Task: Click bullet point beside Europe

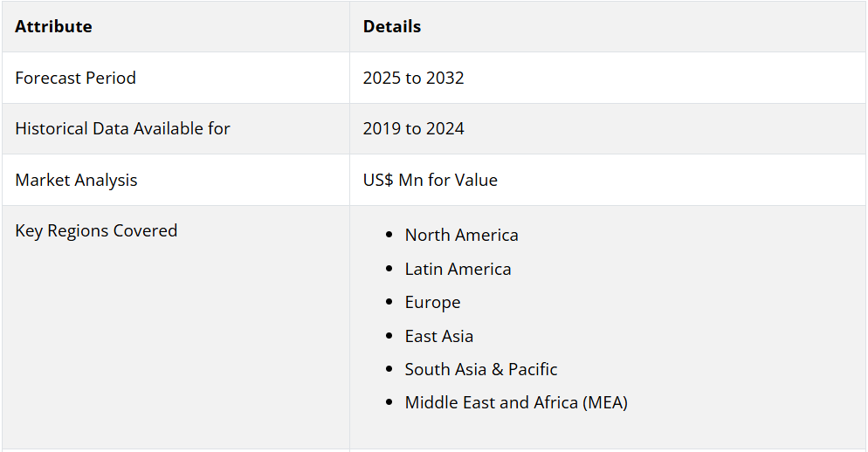Action: pos(389,302)
